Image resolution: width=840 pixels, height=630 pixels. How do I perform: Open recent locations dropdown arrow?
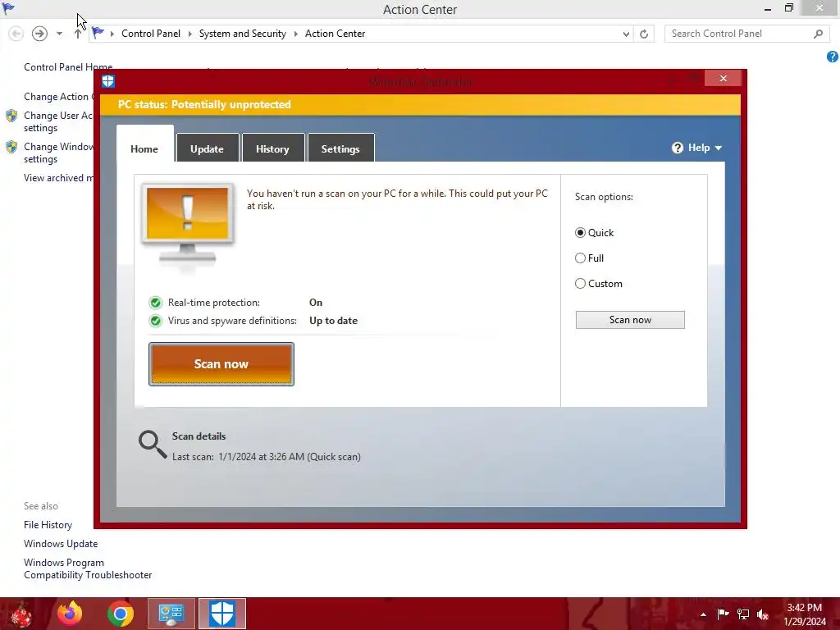pos(59,34)
